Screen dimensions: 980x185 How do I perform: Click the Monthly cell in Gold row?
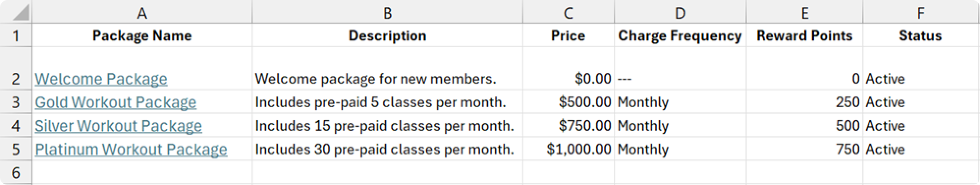tap(680, 102)
